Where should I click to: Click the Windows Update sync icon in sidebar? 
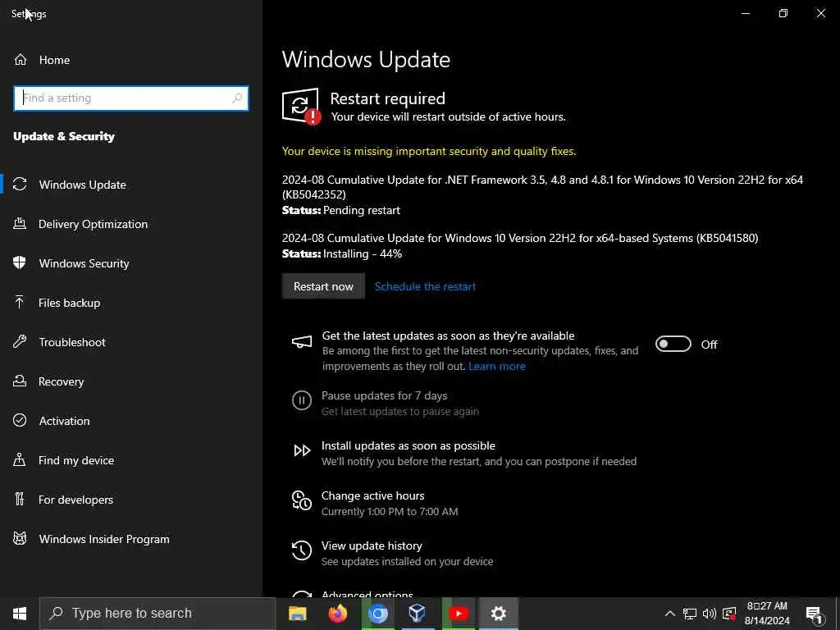click(x=20, y=185)
